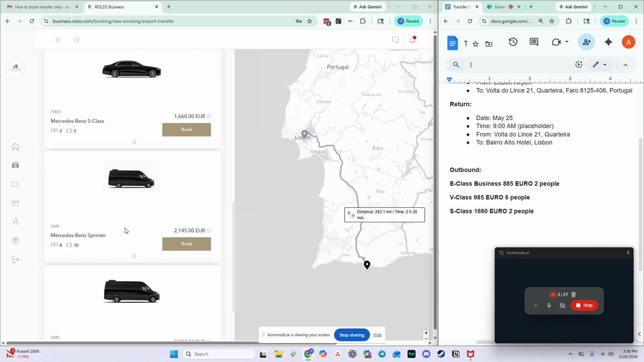Viewport: 644px width, 362px height.
Task: Open File Explorer from the taskbar
Action: click(x=279, y=354)
